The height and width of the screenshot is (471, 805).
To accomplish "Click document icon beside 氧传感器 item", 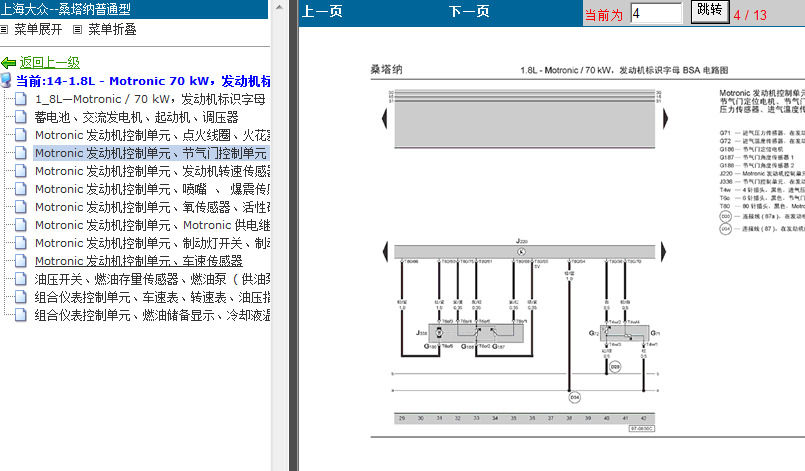I will [21, 206].
